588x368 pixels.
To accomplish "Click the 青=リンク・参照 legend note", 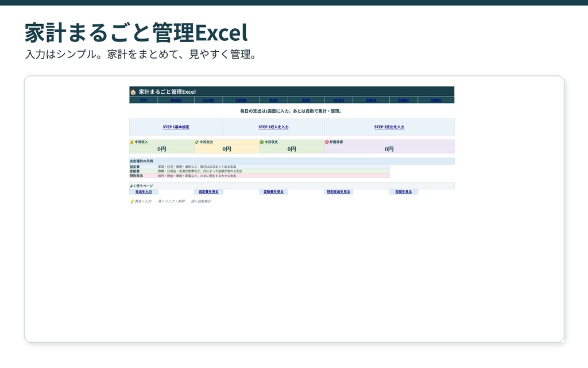I will [171, 201].
